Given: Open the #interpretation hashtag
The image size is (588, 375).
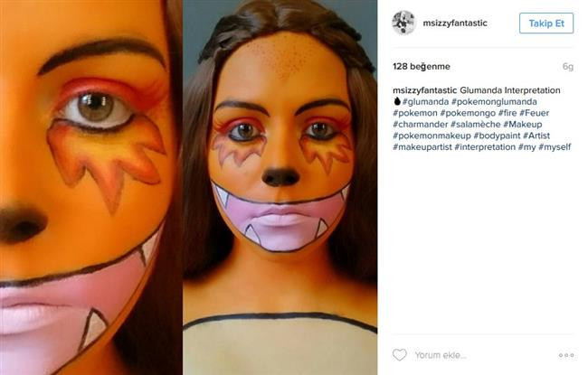Looking at the screenshot, I should pos(485,146).
